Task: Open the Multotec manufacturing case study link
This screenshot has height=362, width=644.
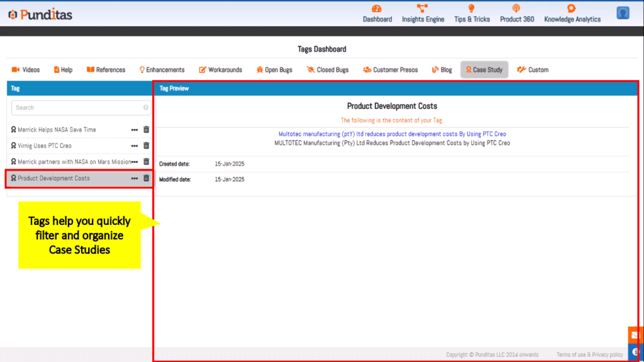Action: point(392,134)
